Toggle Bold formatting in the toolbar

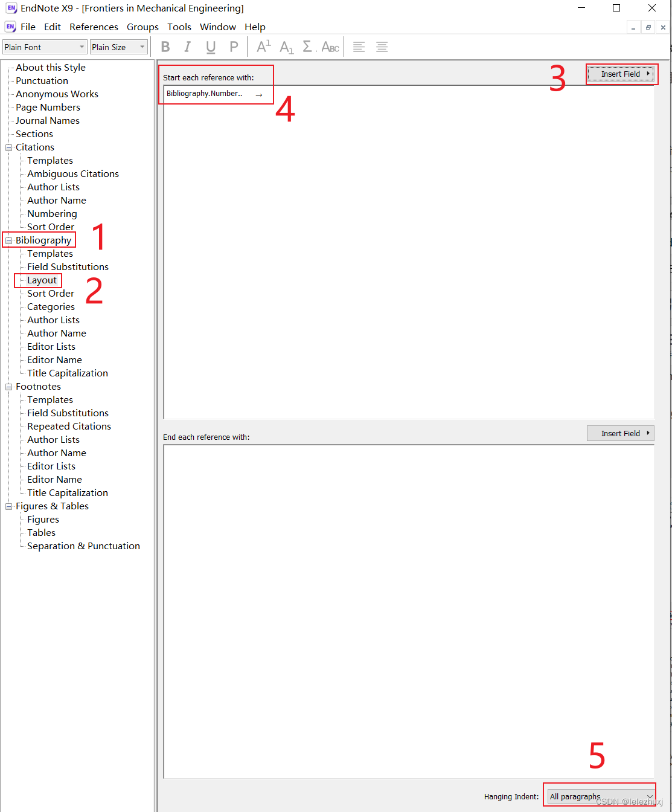(165, 47)
